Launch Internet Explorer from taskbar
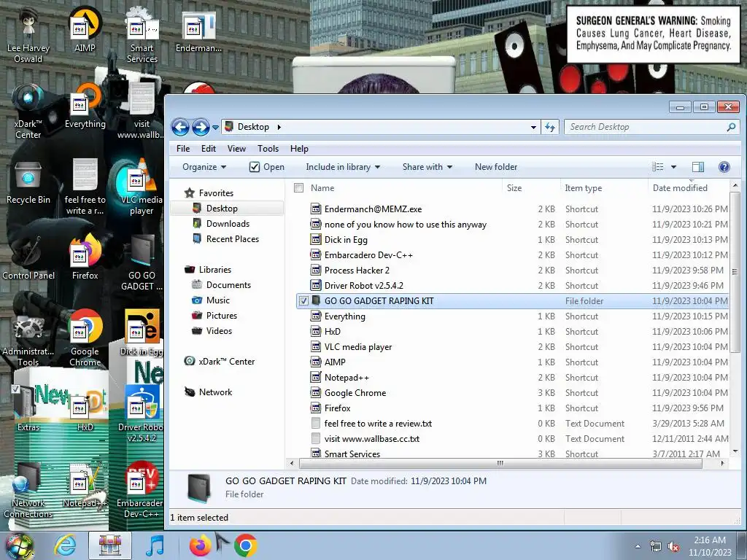The width and height of the screenshot is (747, 560). click(x=65, y=545)
